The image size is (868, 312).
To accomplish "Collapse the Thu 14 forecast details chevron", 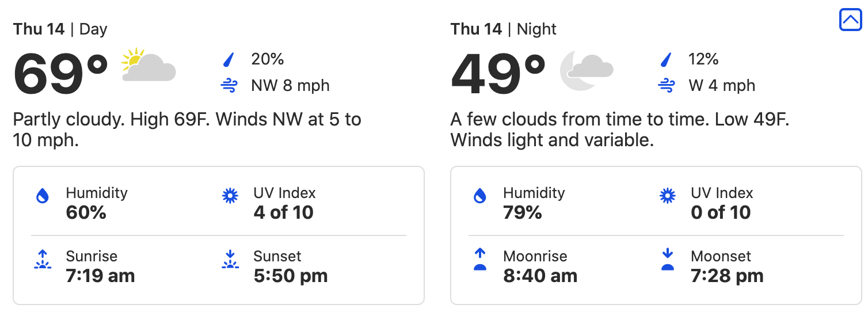I will [850, 20].
